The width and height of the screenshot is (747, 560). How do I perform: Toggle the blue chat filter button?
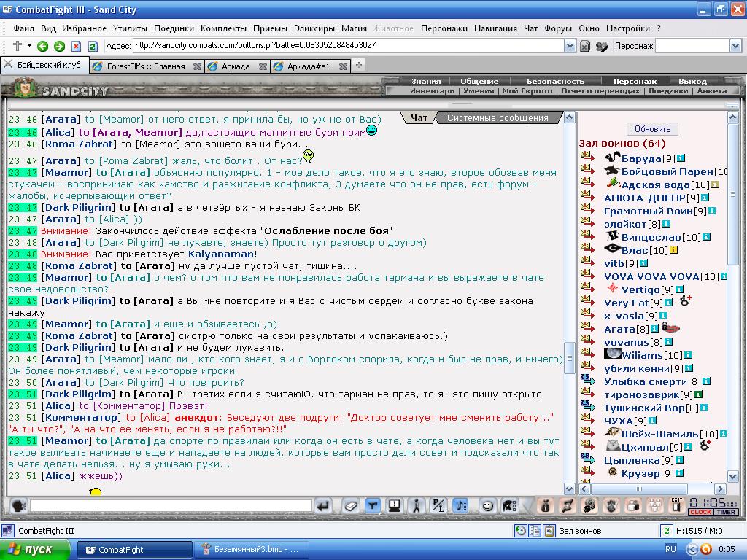(373, 506)
